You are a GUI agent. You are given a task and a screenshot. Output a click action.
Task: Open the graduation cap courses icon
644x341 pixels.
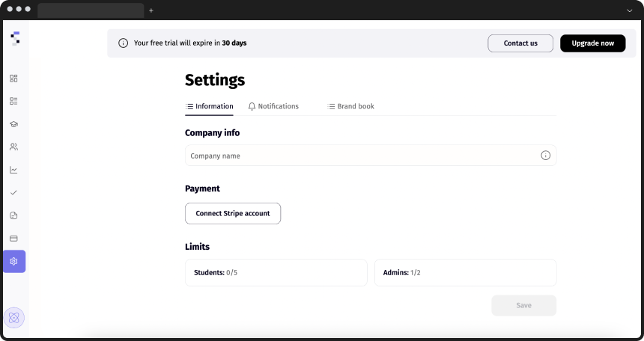(13, 124)
